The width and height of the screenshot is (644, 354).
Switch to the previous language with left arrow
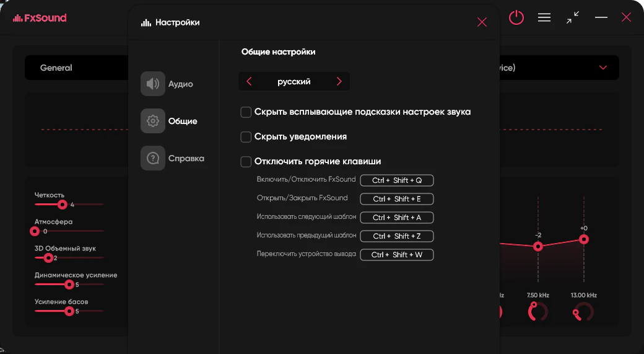point(249,81)
